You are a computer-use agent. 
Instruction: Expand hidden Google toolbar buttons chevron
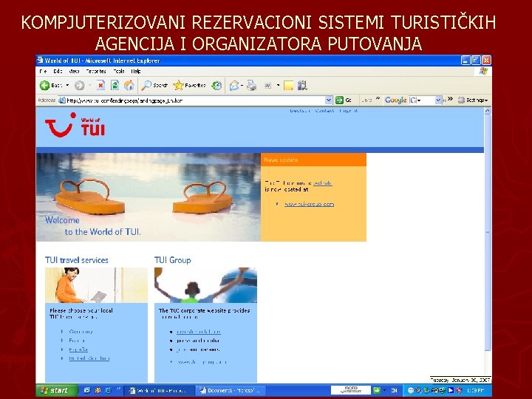[x=450, y=99]
